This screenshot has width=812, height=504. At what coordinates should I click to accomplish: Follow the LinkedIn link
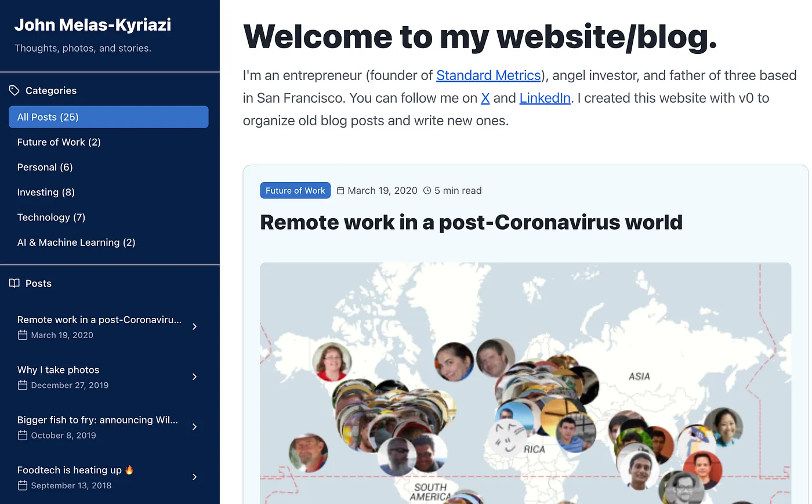click(x=545, y=98)
